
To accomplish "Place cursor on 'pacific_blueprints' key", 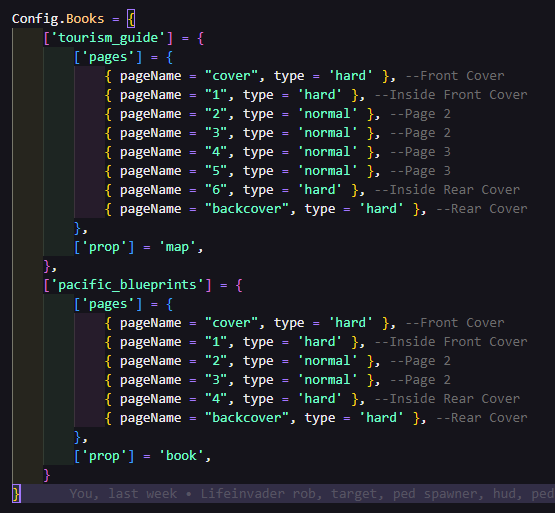I will pyautogui.click(x=127, y=285).
